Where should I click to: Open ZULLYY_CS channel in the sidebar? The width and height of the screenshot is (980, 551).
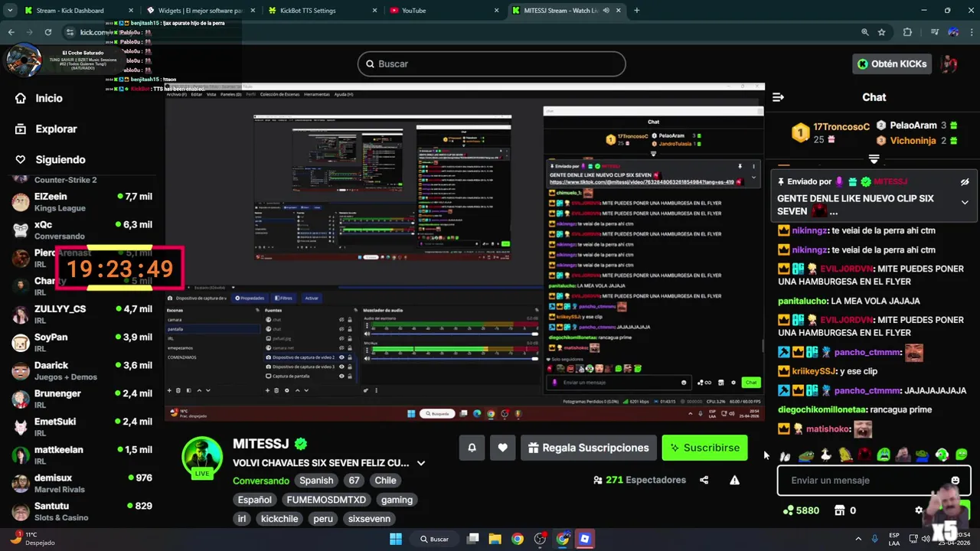tap(82, 315)
